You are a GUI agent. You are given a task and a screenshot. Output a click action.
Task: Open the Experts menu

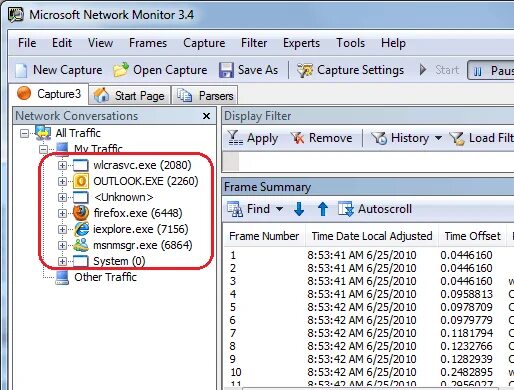click(x=301, y=43)
